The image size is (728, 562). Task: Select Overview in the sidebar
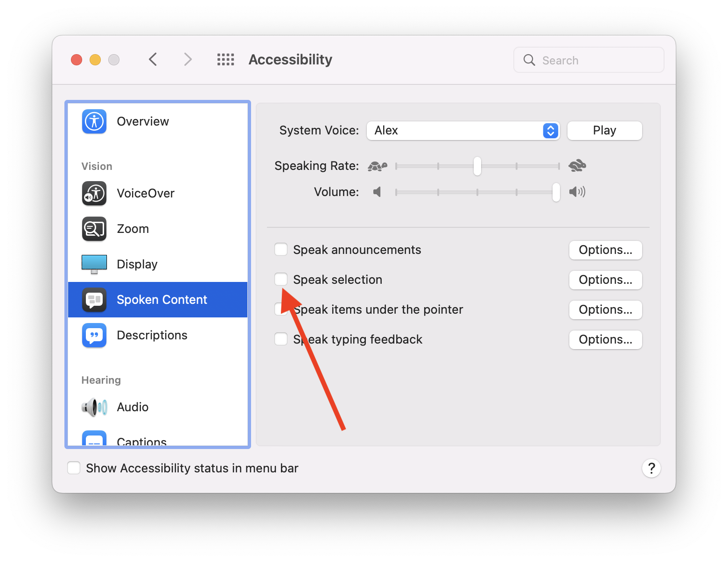pyautogui.click(x=158, y=121)
